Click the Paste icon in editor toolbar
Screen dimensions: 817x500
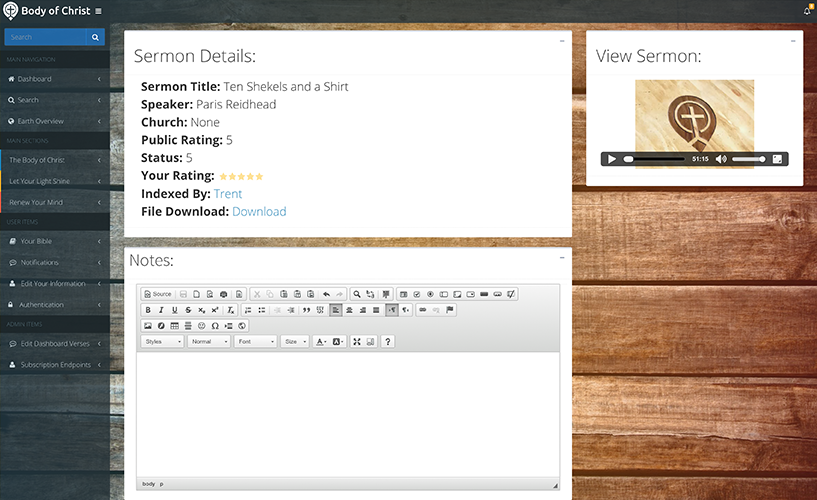(x=283, y=294)
